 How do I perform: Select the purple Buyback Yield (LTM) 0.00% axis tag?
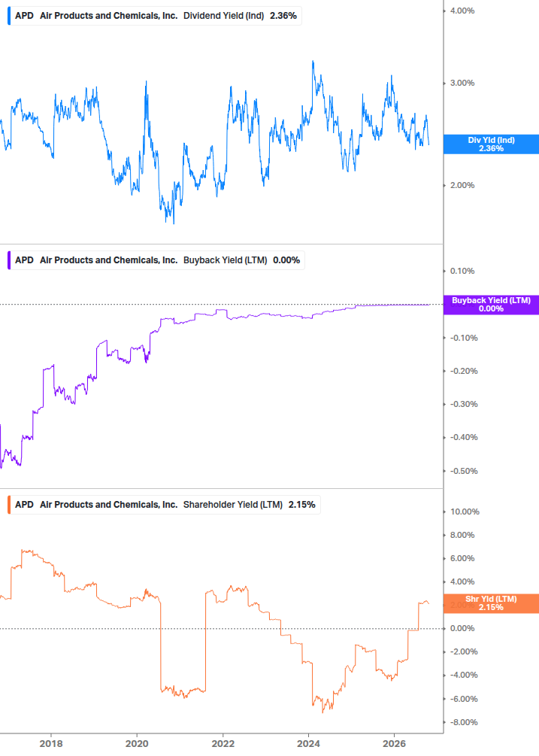(491, 305)
